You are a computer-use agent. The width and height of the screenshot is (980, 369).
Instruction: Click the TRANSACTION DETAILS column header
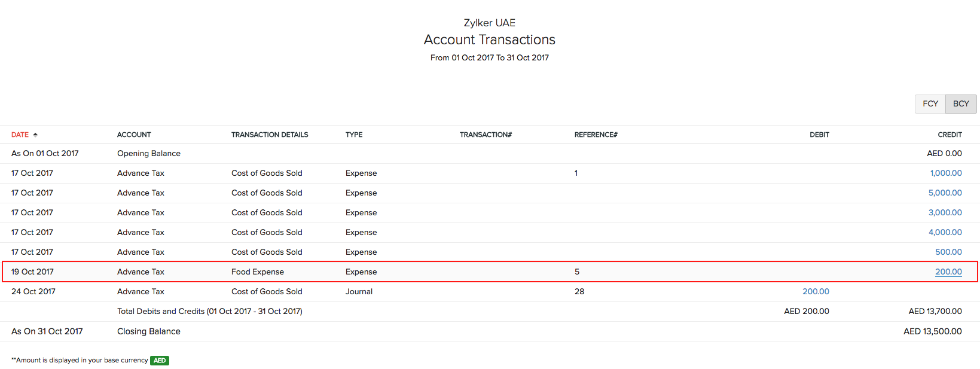coord(270,135)
